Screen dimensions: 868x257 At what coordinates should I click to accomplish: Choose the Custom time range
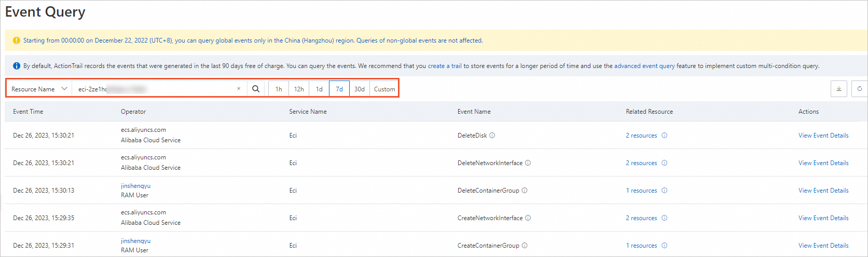coord(384,89)
